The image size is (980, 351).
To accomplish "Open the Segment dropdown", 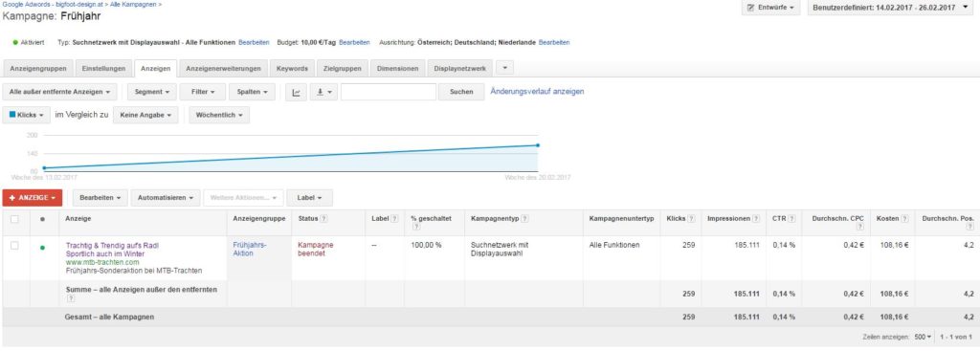I will coord(152,92).
